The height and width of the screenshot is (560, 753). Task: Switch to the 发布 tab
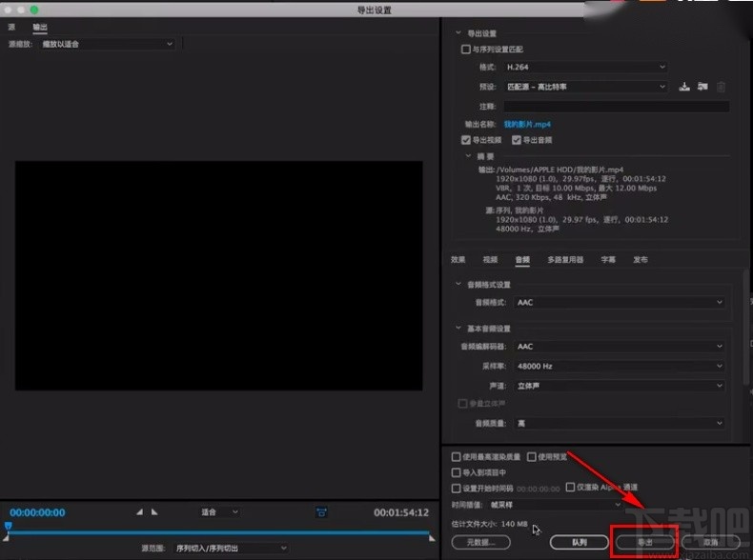click(x=641, y=259)
